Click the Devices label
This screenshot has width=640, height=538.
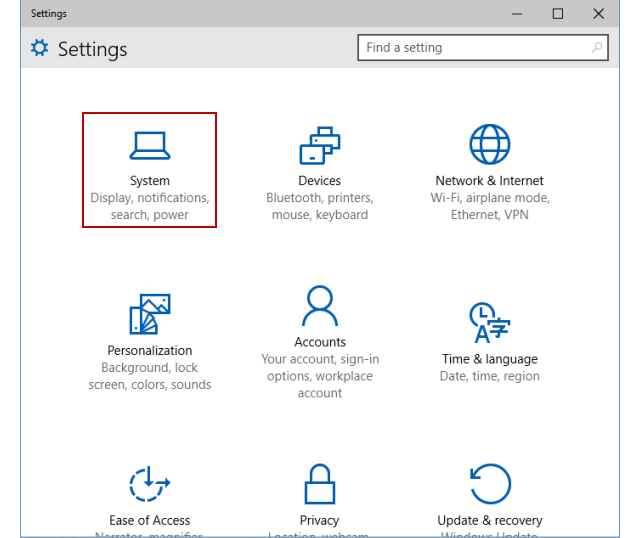click(320, 180)
